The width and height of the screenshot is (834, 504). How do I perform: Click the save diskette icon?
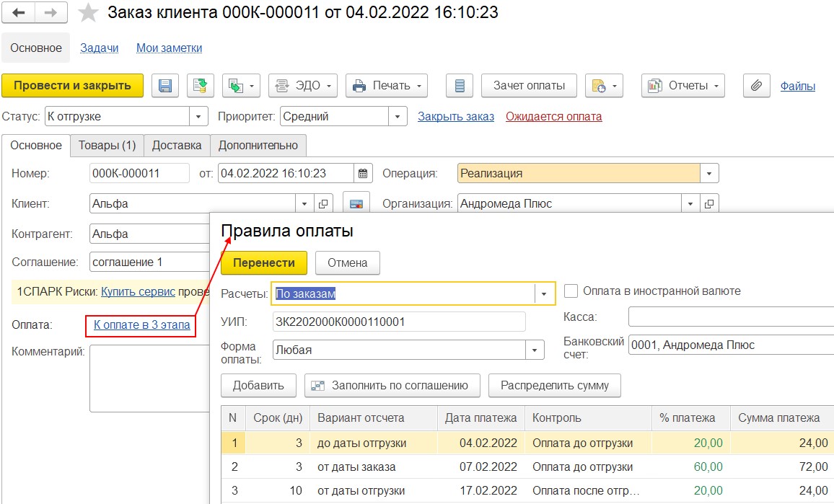point(164,86)
